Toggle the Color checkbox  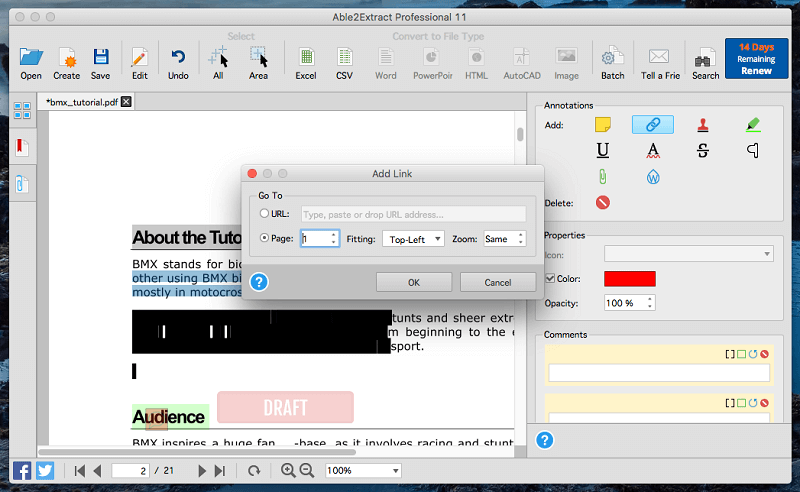550,278
